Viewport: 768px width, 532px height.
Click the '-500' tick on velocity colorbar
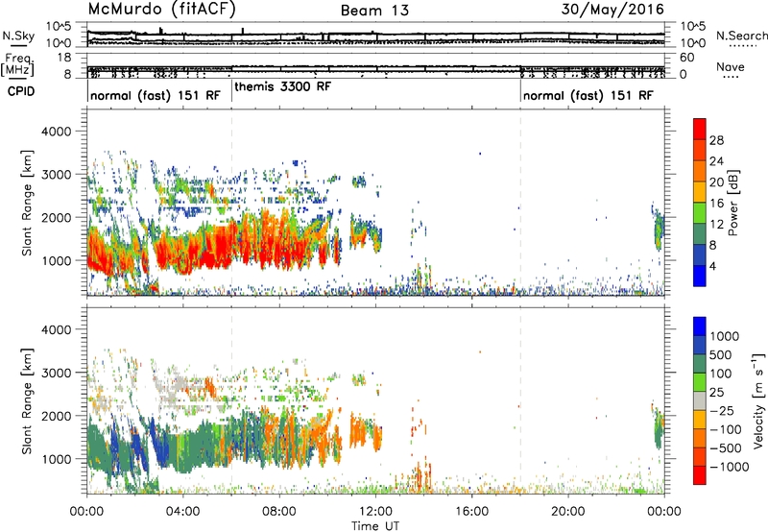tap(726, 448)
